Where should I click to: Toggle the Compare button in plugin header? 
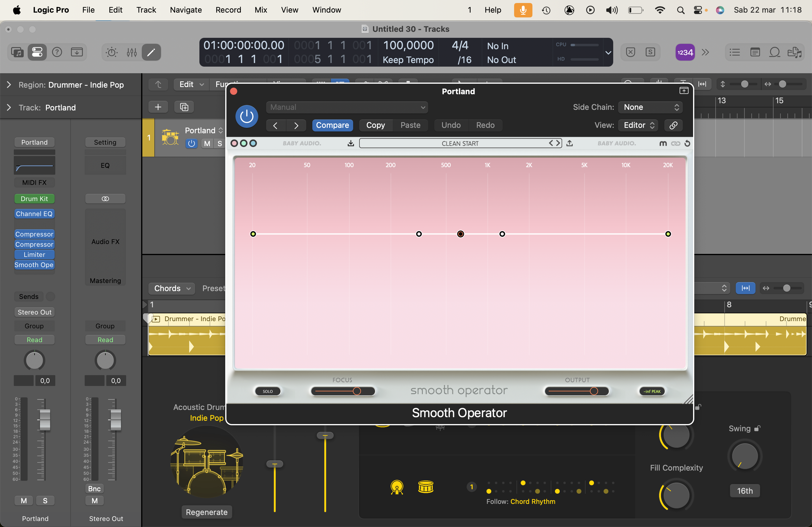pos(332,125)
